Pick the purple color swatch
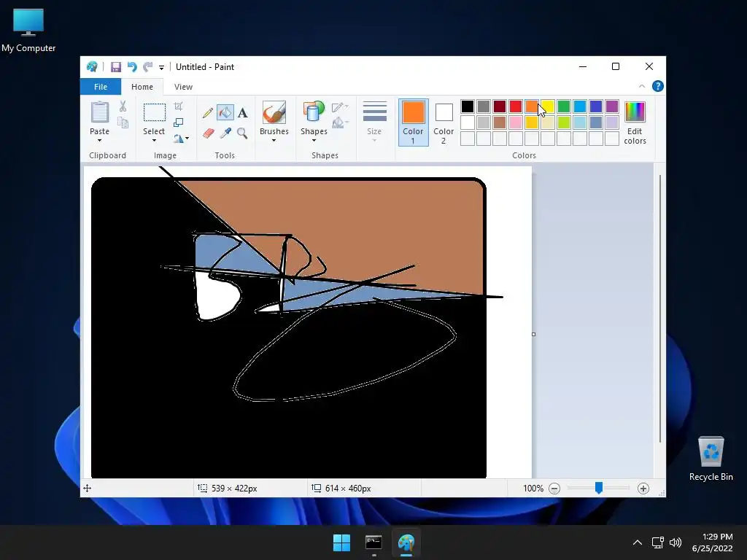 [612, 106]
